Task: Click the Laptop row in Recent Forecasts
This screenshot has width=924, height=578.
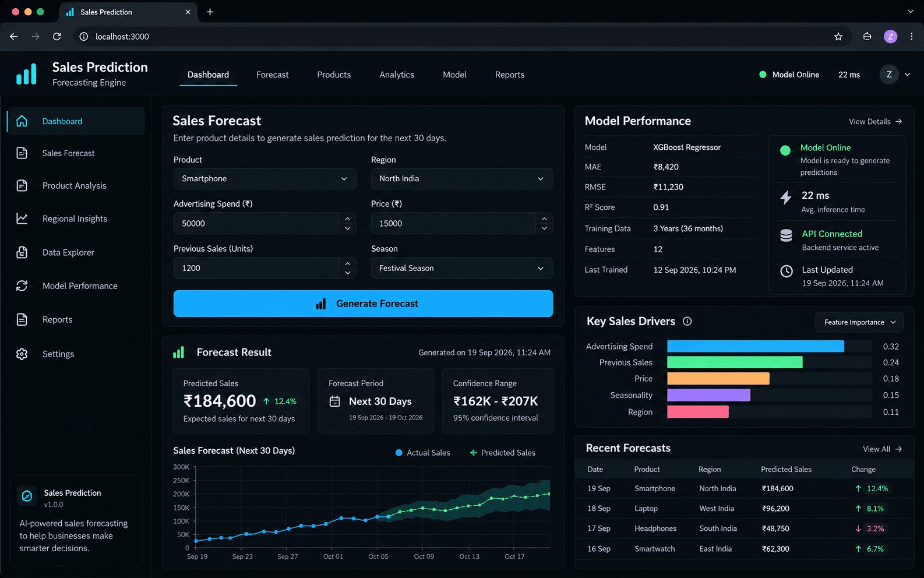Action: pos(744,509)
